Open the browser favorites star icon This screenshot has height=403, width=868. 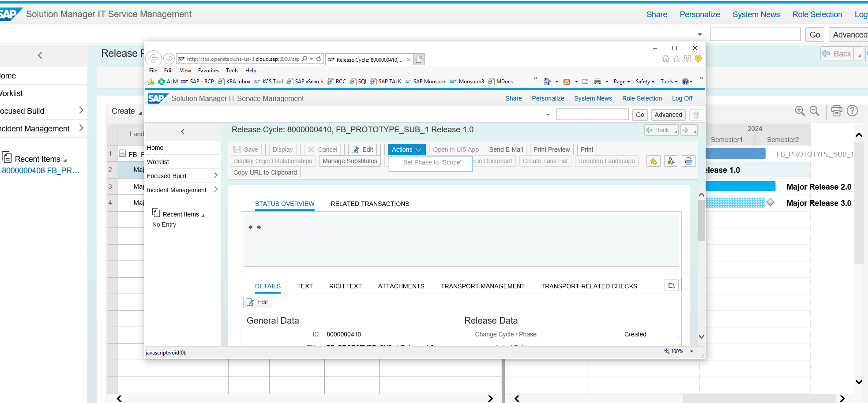[x=676, y=58]
